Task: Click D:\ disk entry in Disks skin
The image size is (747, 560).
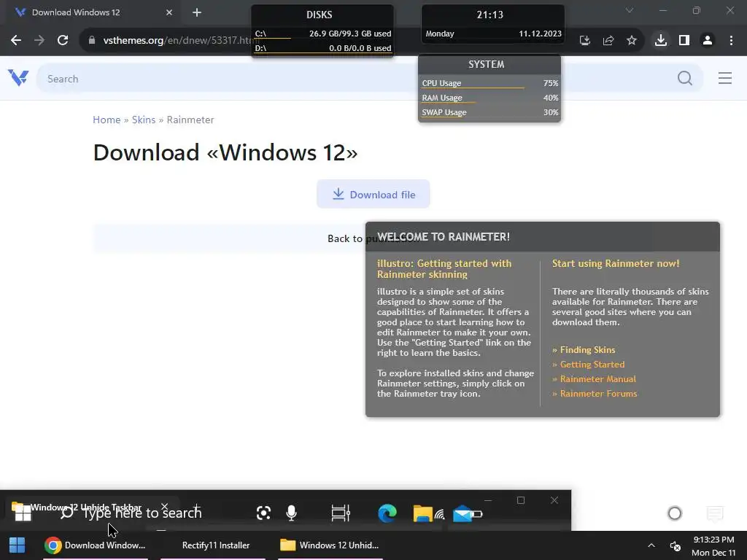Action: point(322,48)
